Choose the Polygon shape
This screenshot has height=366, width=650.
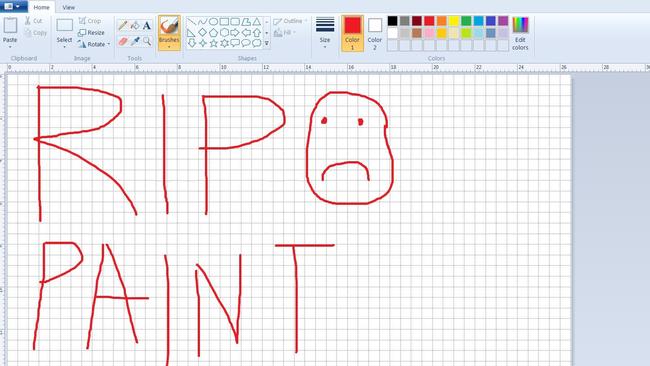click(x=246, y=22)
